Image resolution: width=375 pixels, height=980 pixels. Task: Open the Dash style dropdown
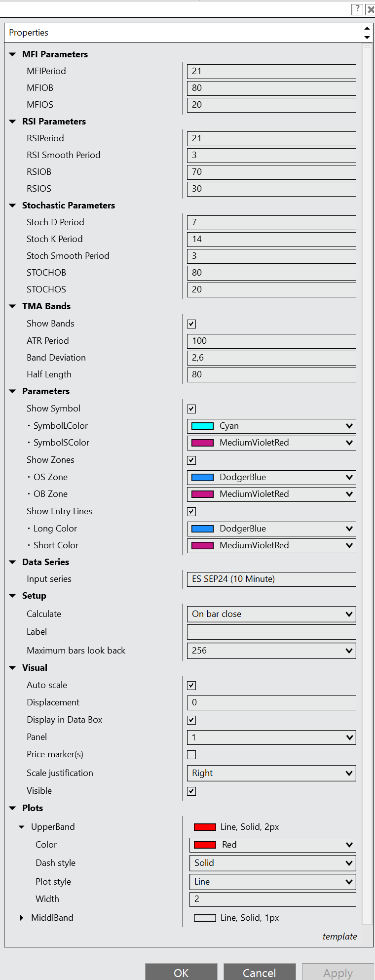tap(272, 863)
